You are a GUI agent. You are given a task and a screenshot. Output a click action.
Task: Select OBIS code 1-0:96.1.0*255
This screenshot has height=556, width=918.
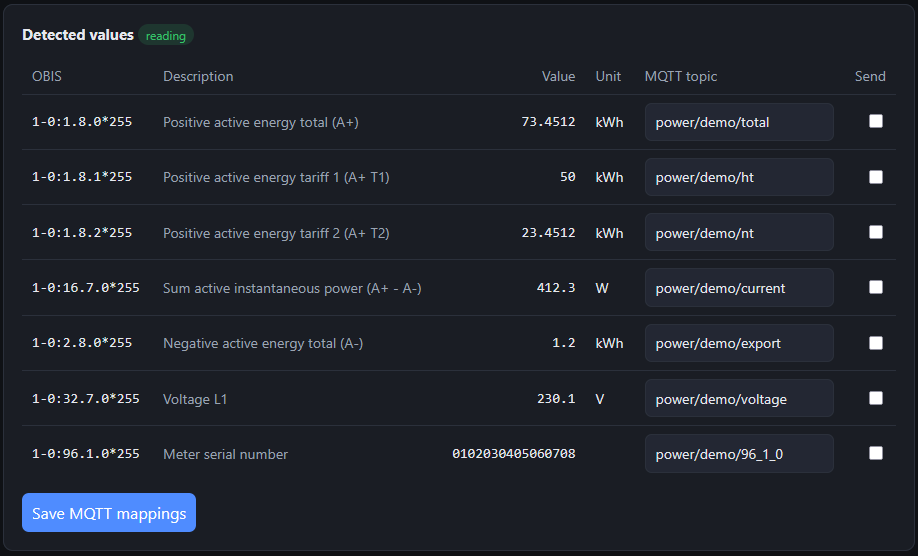[85, 454]
